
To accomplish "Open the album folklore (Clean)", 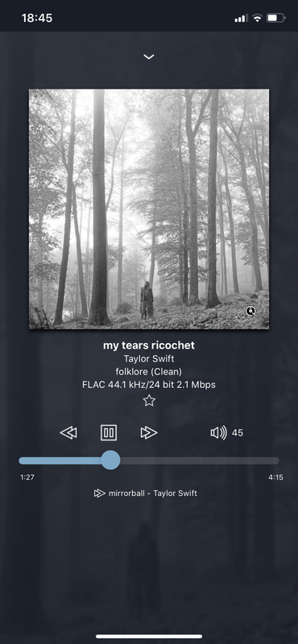I will point(149,372).
